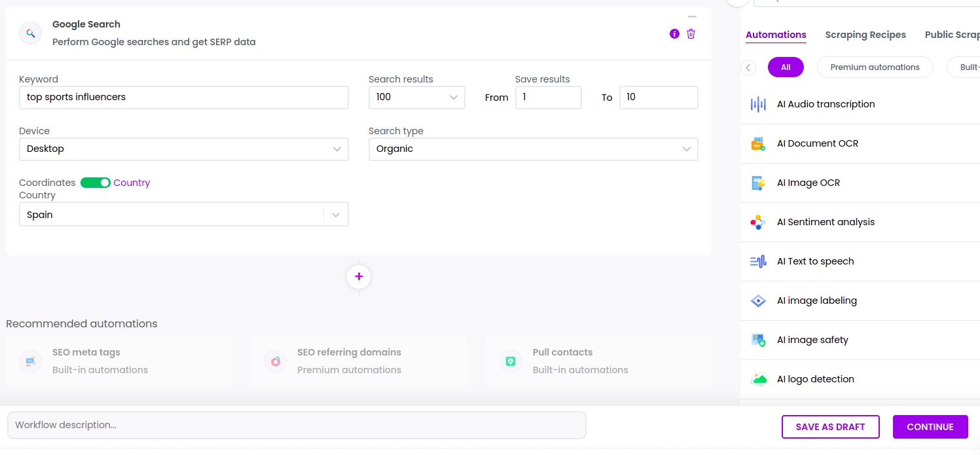The width and height of the screenshot is (980, 455).
Task: Expand the Search results dropdown
Action: click(x=416, y=97)
